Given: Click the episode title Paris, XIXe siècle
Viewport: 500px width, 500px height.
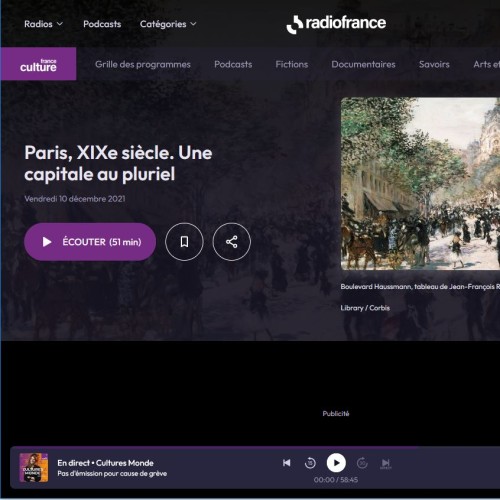Looking at the screenshot, I should click(x=118, y=163).
